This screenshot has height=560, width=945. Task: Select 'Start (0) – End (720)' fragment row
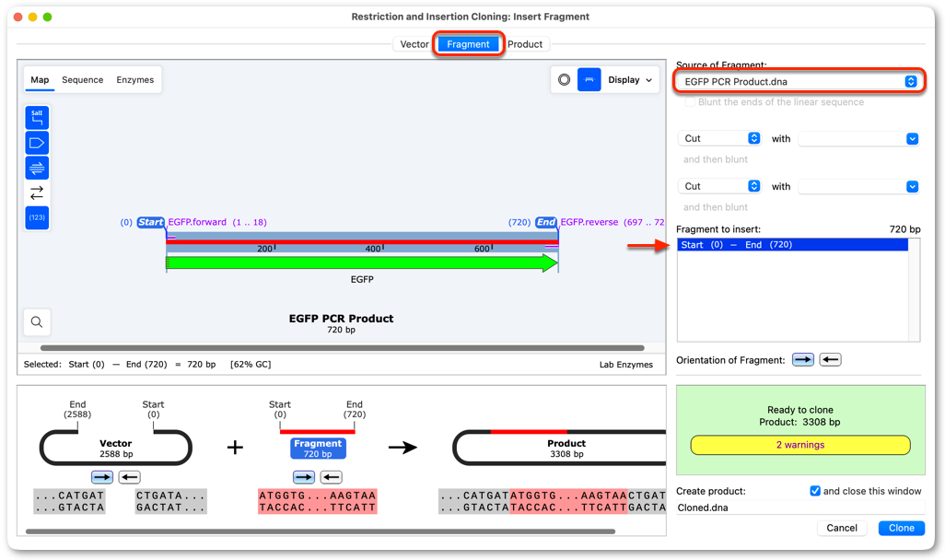click(792, 245)
